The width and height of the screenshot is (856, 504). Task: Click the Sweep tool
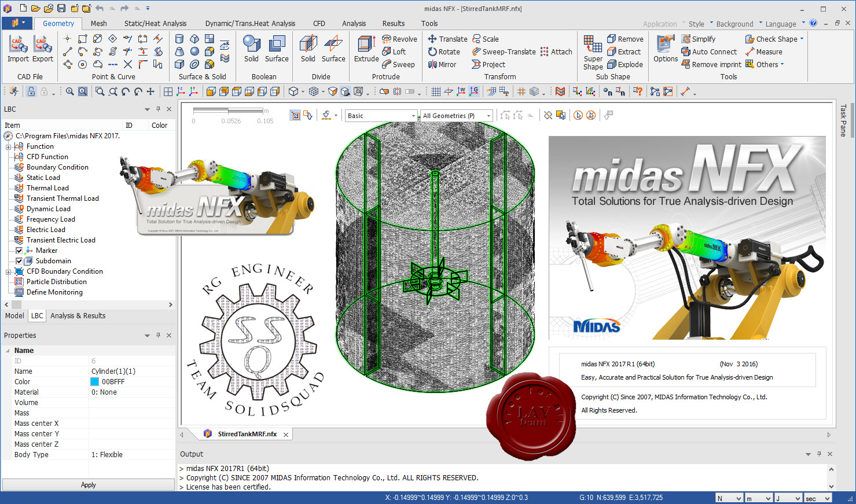click(x=398, y=64)
